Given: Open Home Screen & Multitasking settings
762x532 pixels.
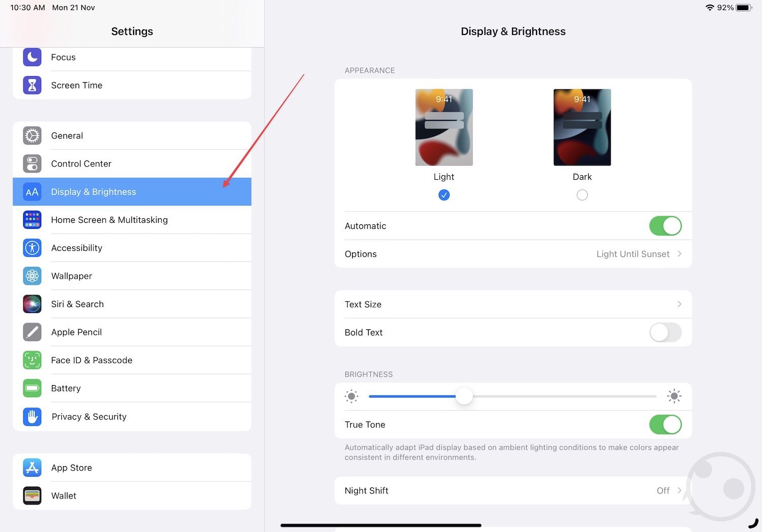Looking at the screenshot, I should [109, 220].
